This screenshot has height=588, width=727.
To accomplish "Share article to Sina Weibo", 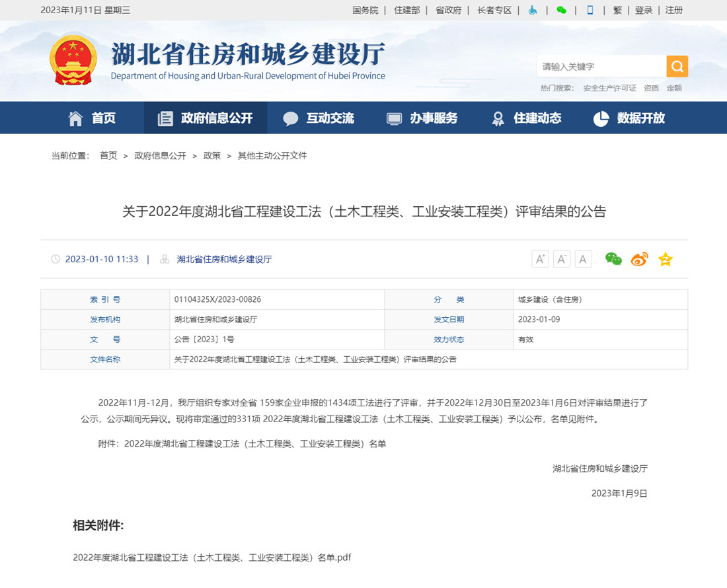I will 638,259.
